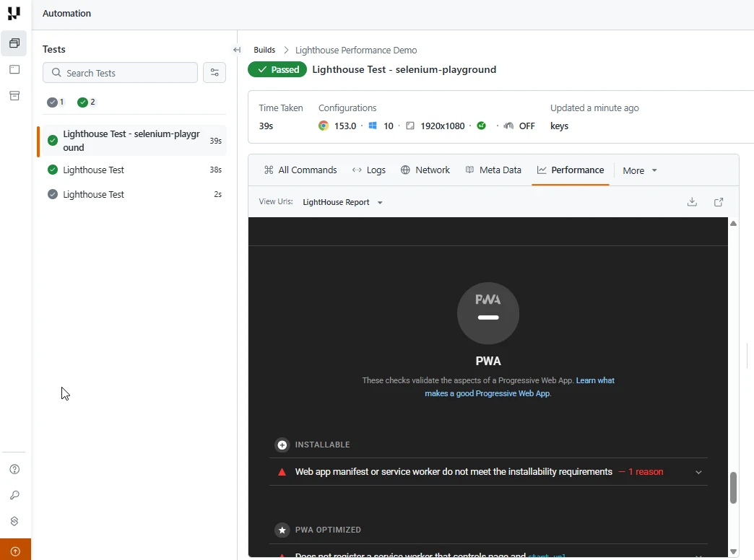
Task: Click the green geolocation status icon
Action: pyautogui.click(x=481, y=126)
